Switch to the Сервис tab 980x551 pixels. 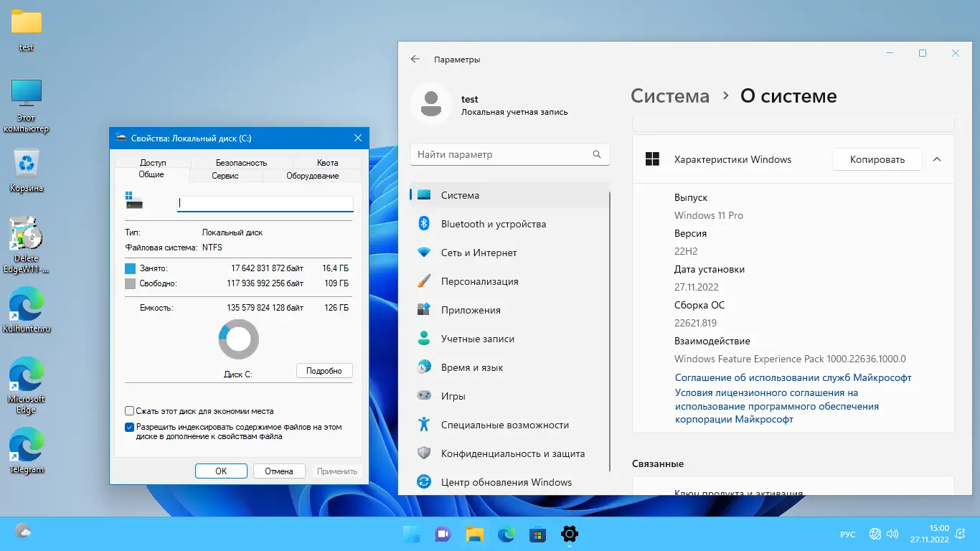pos(225,175)
